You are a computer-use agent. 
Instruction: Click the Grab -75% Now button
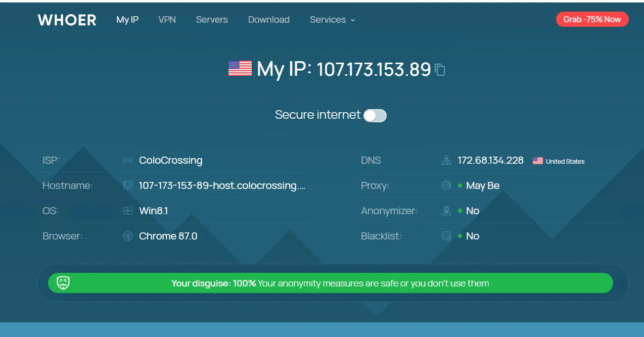[x=592, y=19]
